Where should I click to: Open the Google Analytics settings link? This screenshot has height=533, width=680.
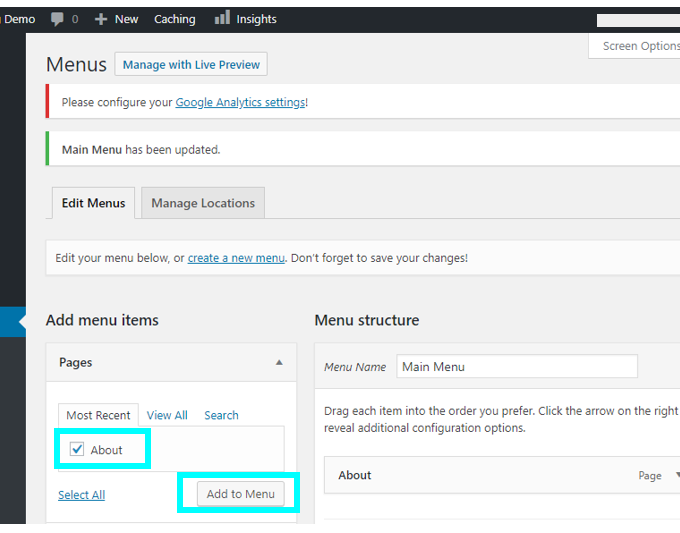(x=240, y=102)
